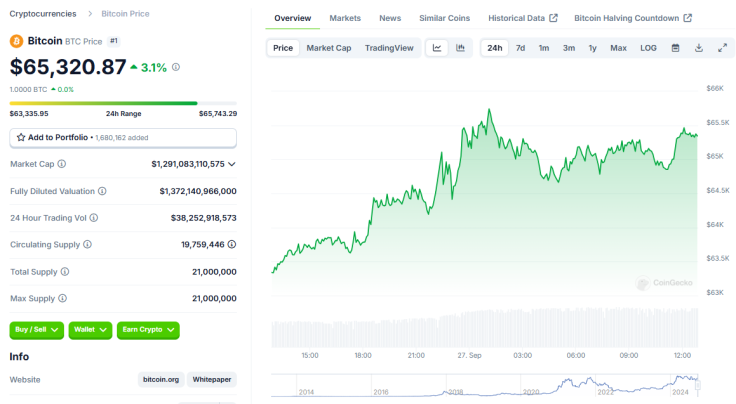Open the Markets tab

tap(345, 18)
